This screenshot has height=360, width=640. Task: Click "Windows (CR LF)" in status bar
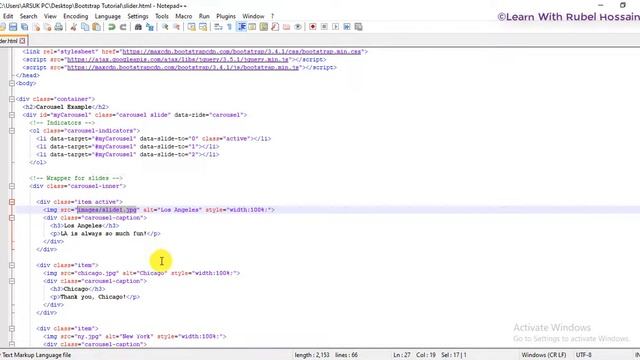tap(544, 355)
